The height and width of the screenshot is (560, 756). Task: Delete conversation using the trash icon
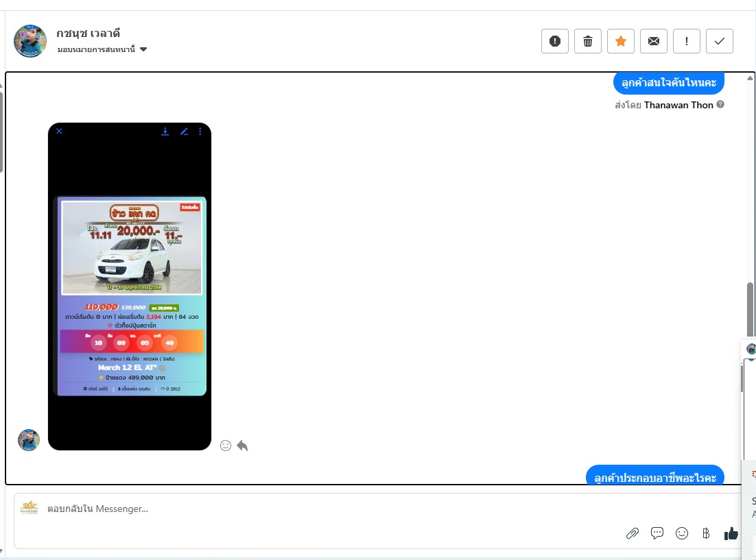[588, 41]
